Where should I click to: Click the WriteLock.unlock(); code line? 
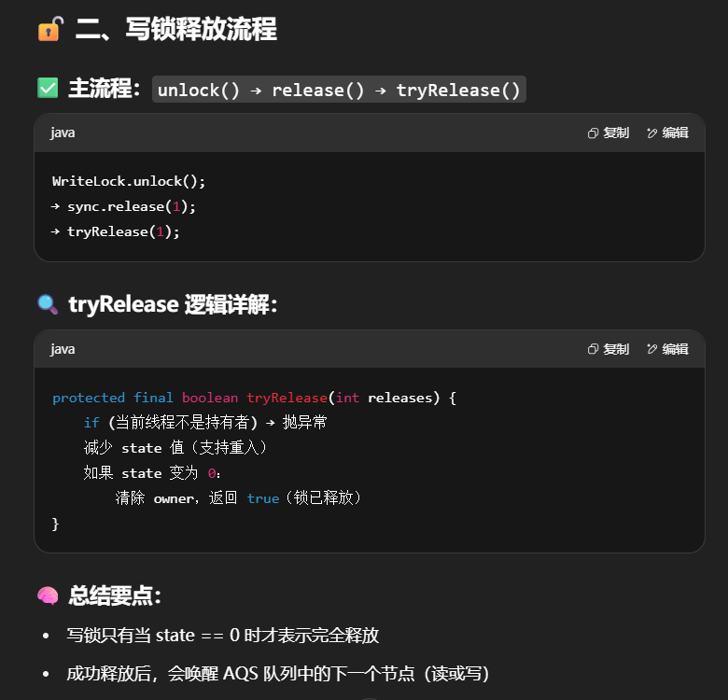coord(129,181)
